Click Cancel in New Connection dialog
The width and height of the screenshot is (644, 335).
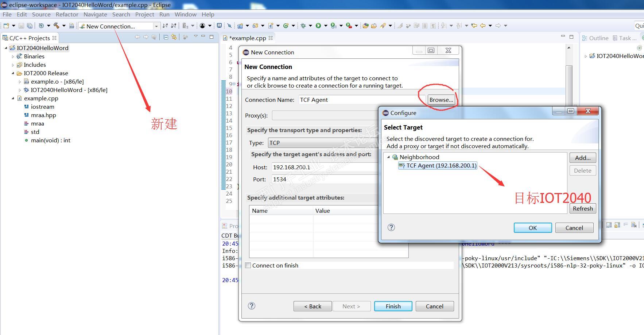[x=435, y=306]
